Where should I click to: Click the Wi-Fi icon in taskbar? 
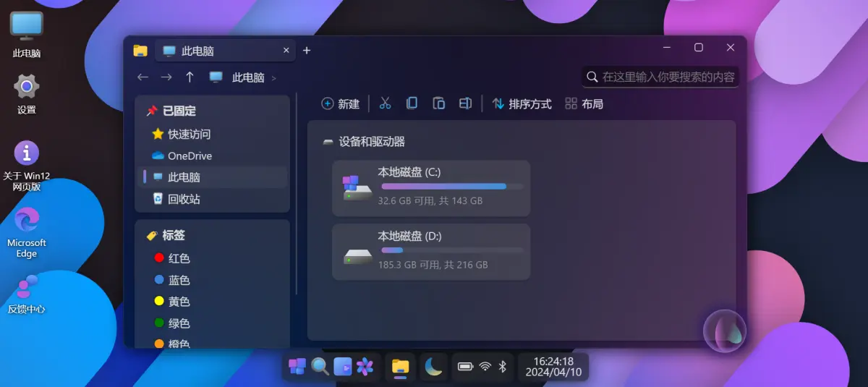pos(485,367)
